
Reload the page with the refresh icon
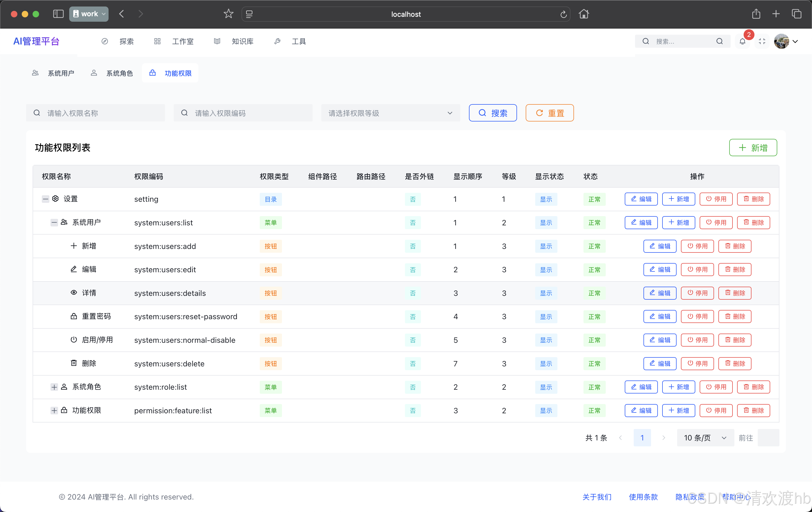[563, 14]
